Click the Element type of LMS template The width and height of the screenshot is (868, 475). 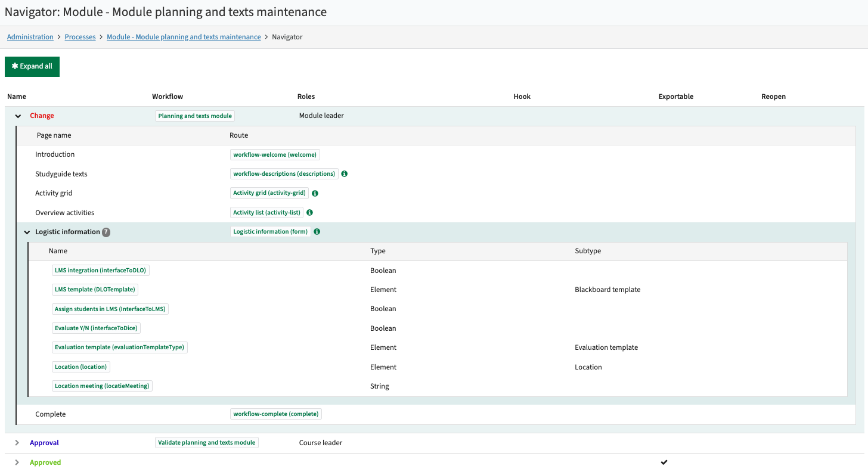point(383,290)
